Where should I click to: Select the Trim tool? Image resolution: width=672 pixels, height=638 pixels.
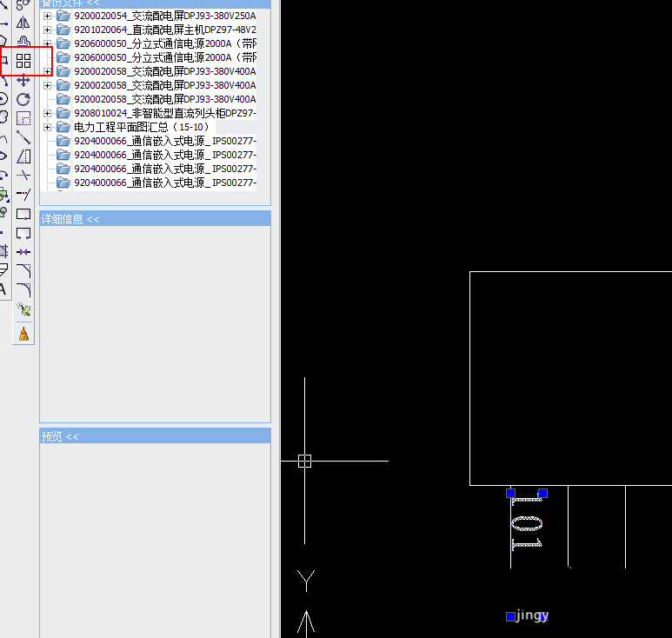pos(23,176)
